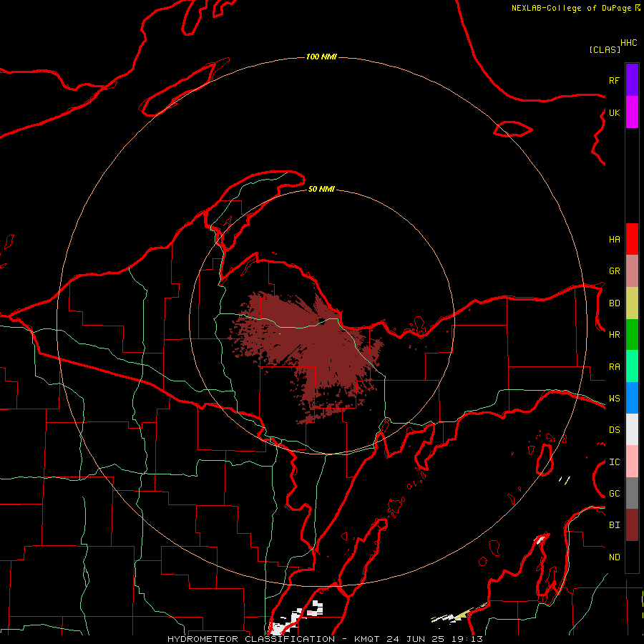Click the BI legend label
The image size is (644, 644).
(614, 525)
